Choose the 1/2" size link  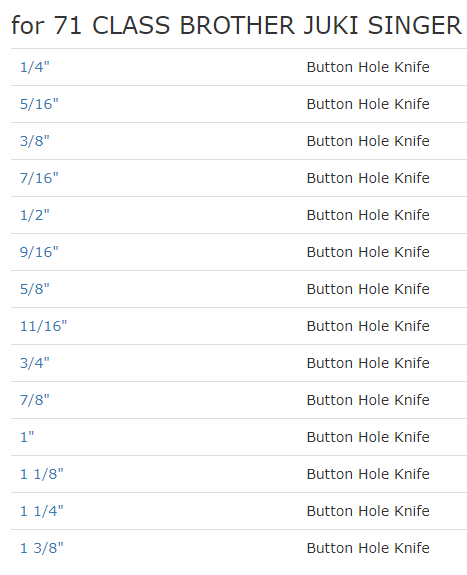tap(34, 215)
